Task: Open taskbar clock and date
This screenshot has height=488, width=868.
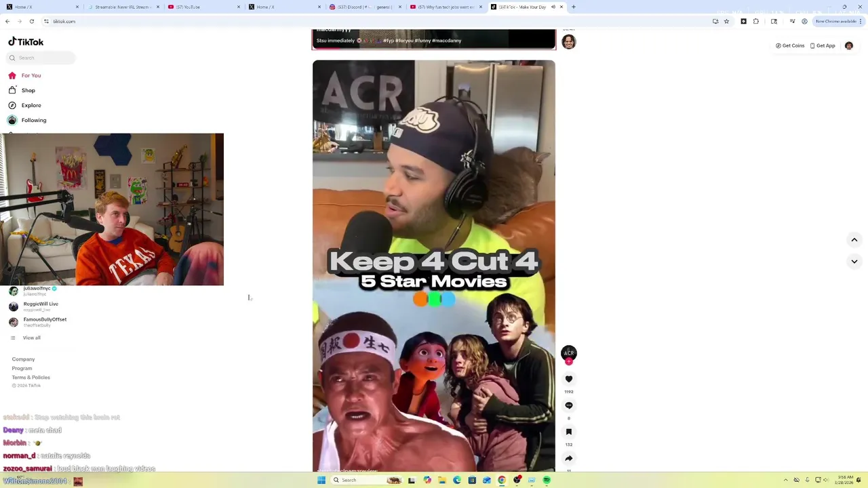Action: point(846,480)
